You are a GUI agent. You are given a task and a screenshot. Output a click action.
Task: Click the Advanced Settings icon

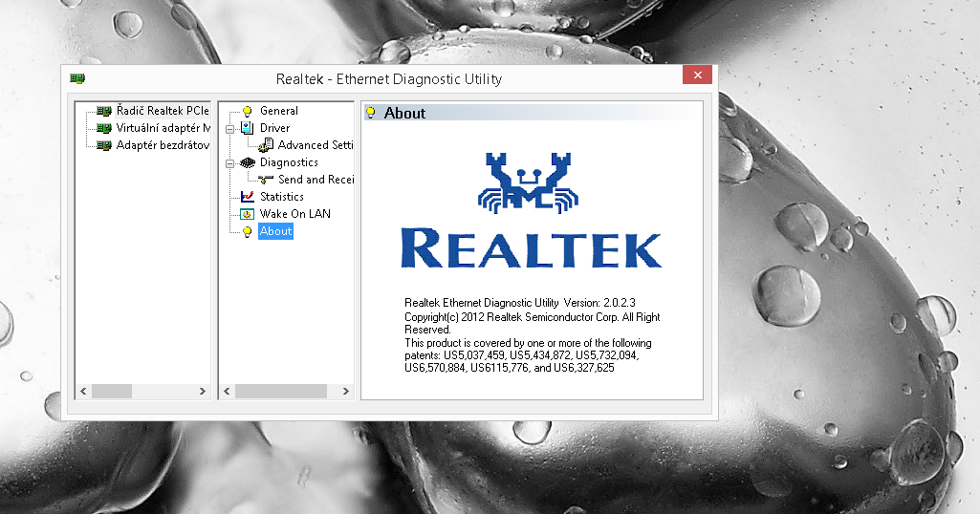tap(266, 145)
